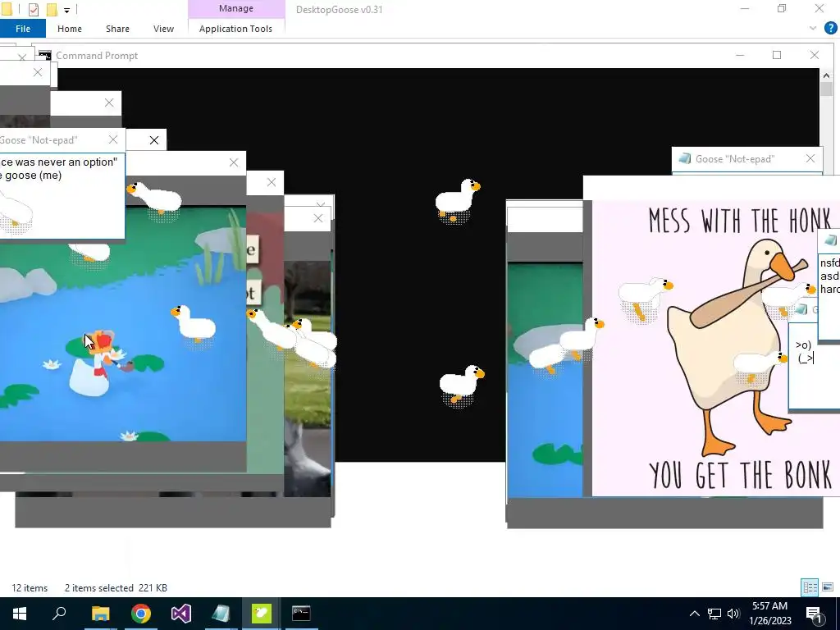Screen dimensions: 840x630
Task: Switch to the Share ribbon tab
Action: click(117, 29)
